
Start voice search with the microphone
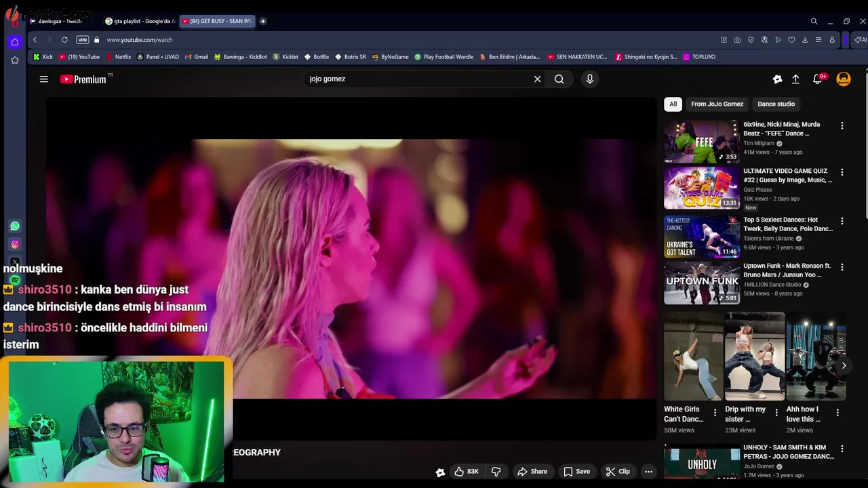click(x=589, y=79)
